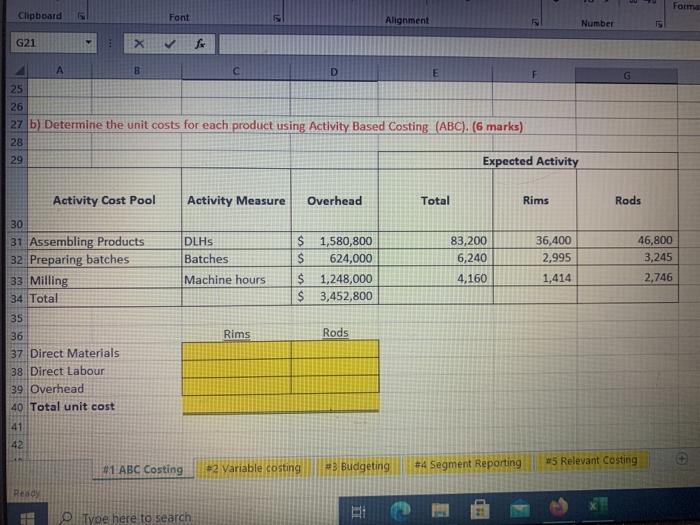This screenshot has height=525, width=700.
Task: Select row 34 header
Action: point(17,298)
